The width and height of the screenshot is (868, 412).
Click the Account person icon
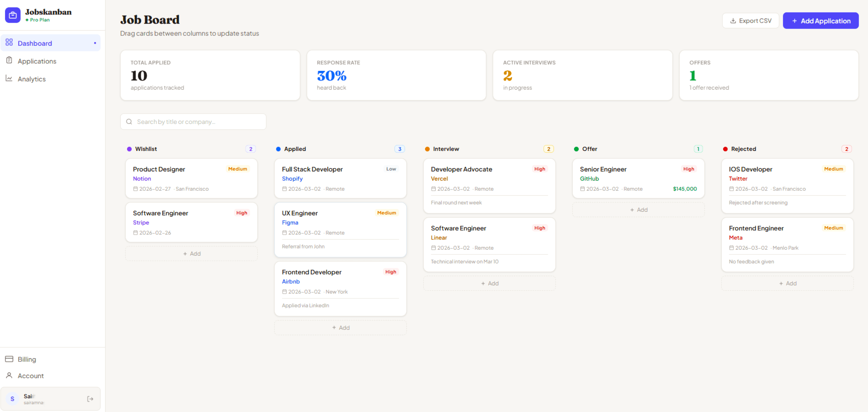[9, 375]
